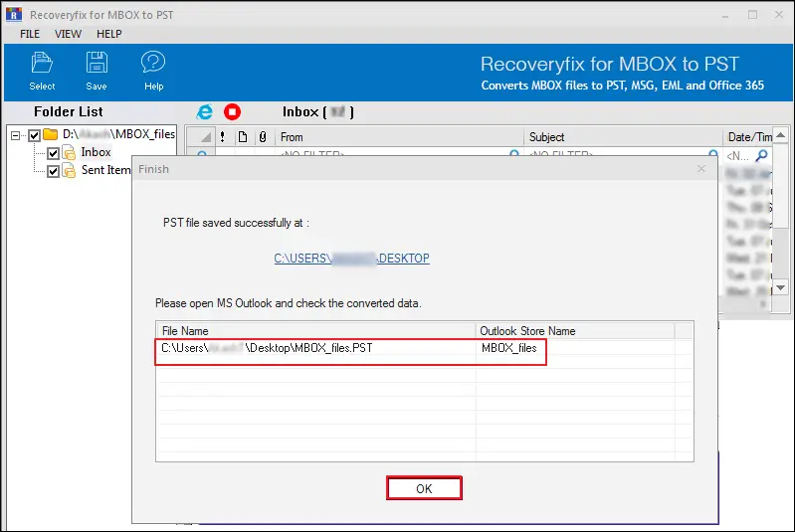Click the email list scroll down arrow
The image size is (795, 532).
click(781, 287)
